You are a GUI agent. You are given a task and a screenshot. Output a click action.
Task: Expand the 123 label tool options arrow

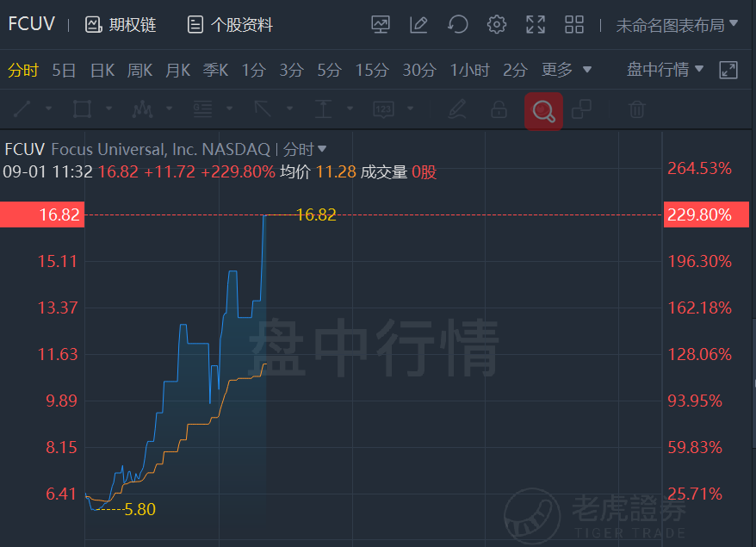click(x=411, y=109)
